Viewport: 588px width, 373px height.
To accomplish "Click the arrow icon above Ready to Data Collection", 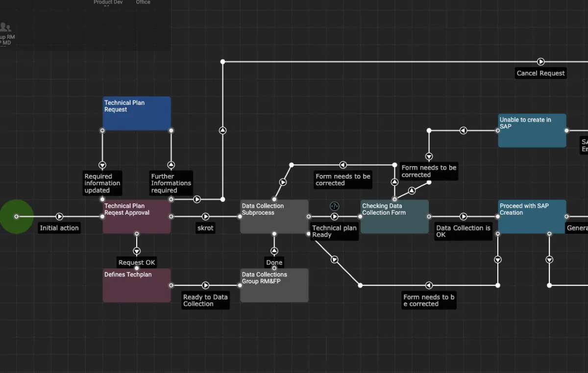I will point(206,285).
